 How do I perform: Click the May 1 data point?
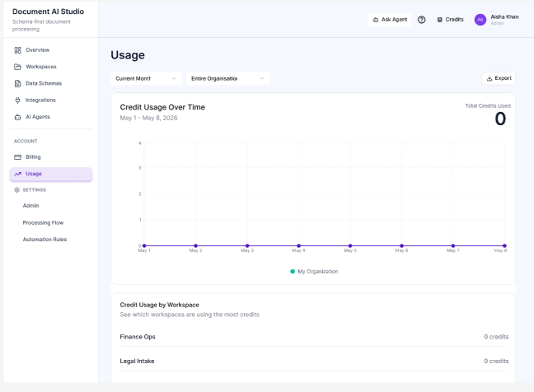pos(144,245)
